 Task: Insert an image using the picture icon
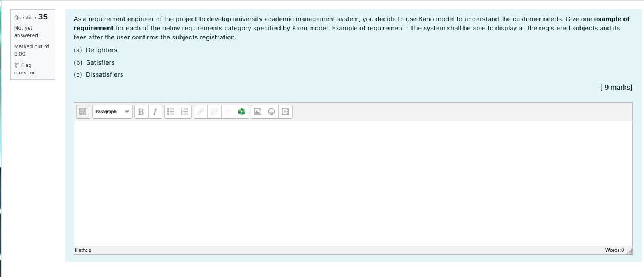pos(258,112)
